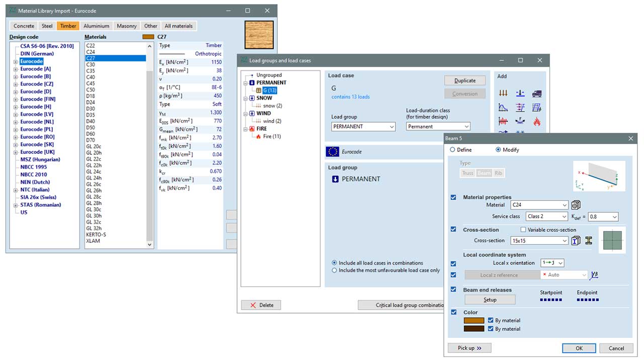
Task: Select the WIND load group in tree
Action: coord(264,114)
